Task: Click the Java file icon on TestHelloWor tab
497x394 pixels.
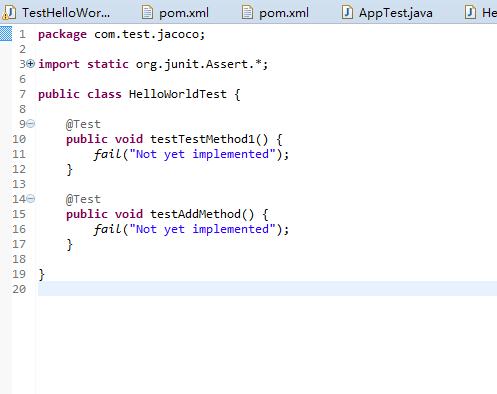Action: (9, 13)
